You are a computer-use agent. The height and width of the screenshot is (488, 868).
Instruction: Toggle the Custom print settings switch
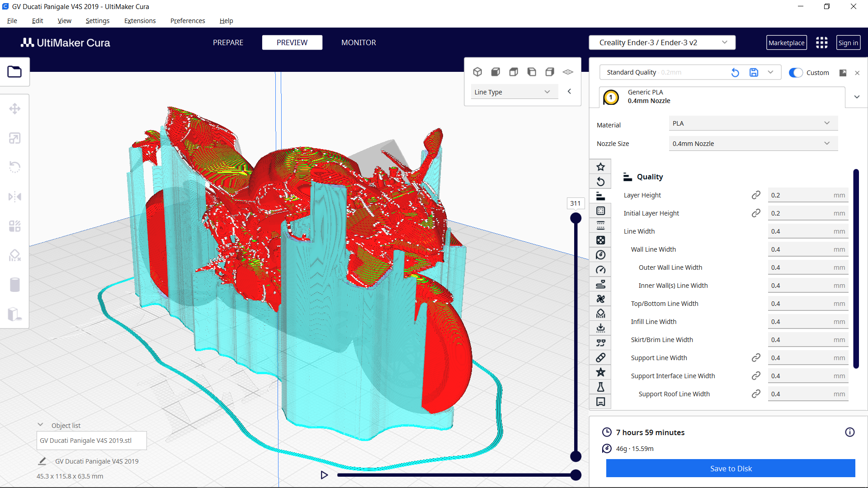[795, 72]
